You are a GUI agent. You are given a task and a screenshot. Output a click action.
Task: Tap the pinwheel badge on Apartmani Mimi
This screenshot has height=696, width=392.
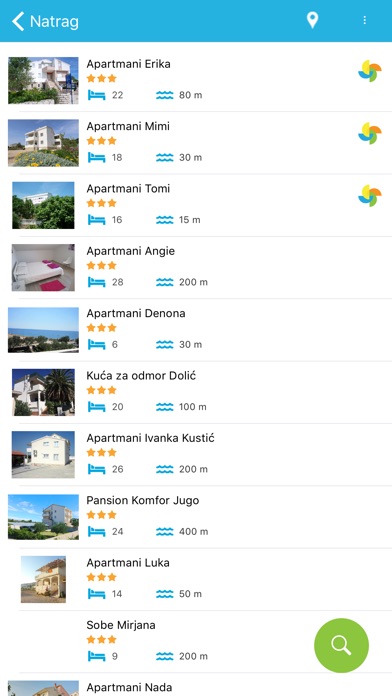tap(370, 133)
